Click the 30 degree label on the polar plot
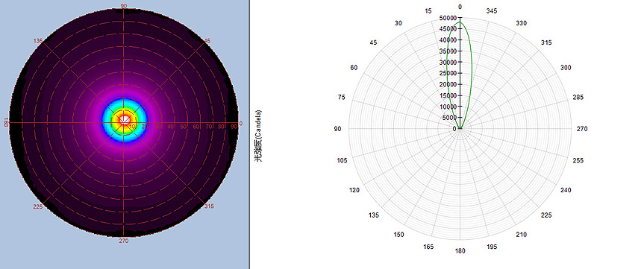 398,23
